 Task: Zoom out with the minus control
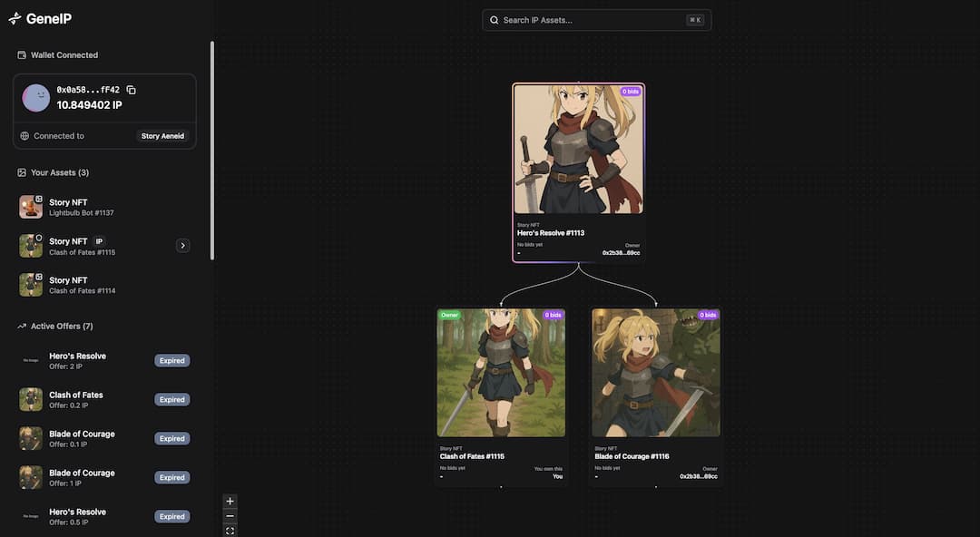pyautogui.click(x=230, y=516)
